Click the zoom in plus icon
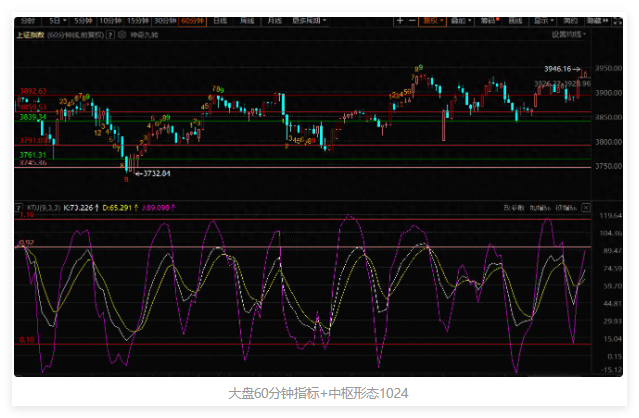 pyautogui.click(x=400, y=20)
